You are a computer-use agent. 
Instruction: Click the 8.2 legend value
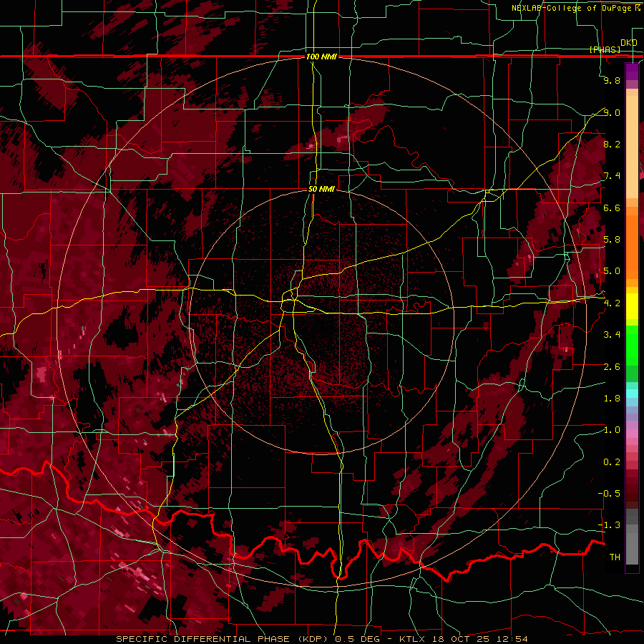(x=612, y=144)
